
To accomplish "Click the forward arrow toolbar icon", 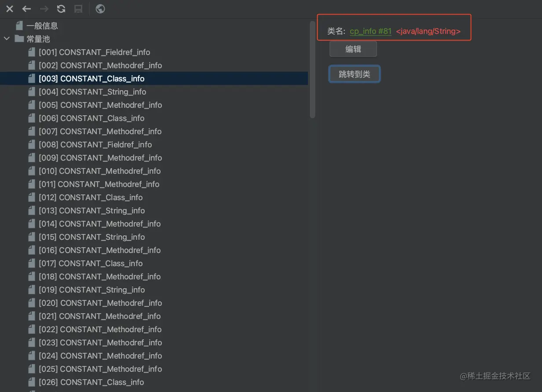I will (44, 9).
